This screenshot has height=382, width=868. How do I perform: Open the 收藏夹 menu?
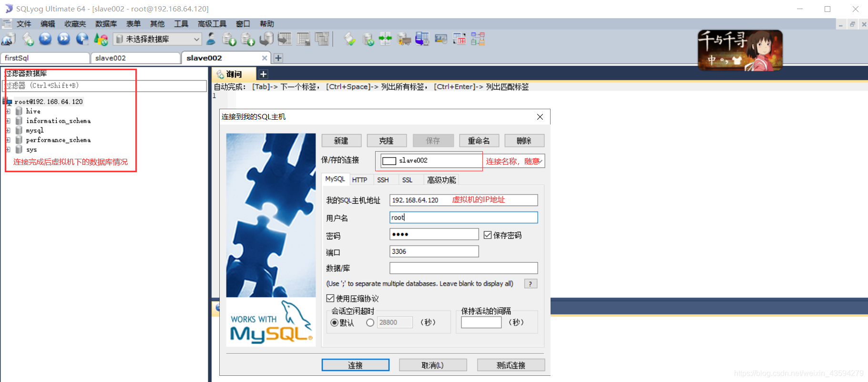75,24
